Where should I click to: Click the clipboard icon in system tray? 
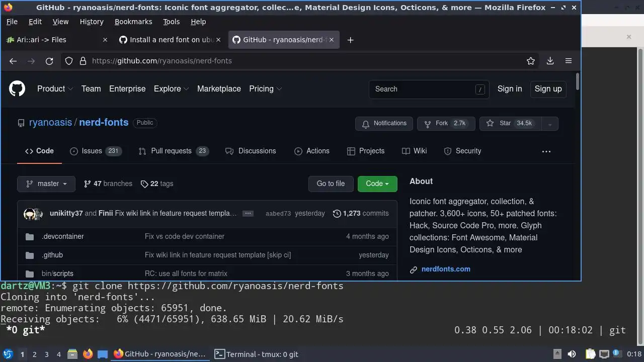tap(591, 354)
